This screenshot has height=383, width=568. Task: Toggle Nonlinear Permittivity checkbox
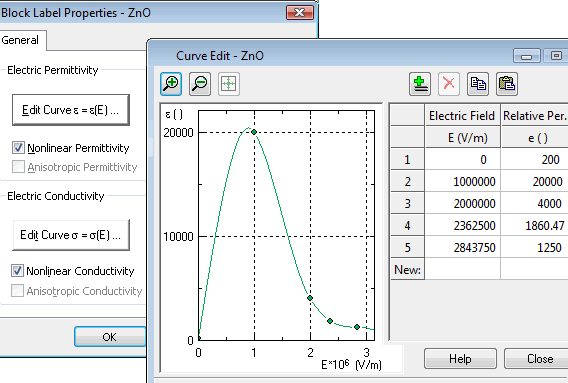click(18, 148)
